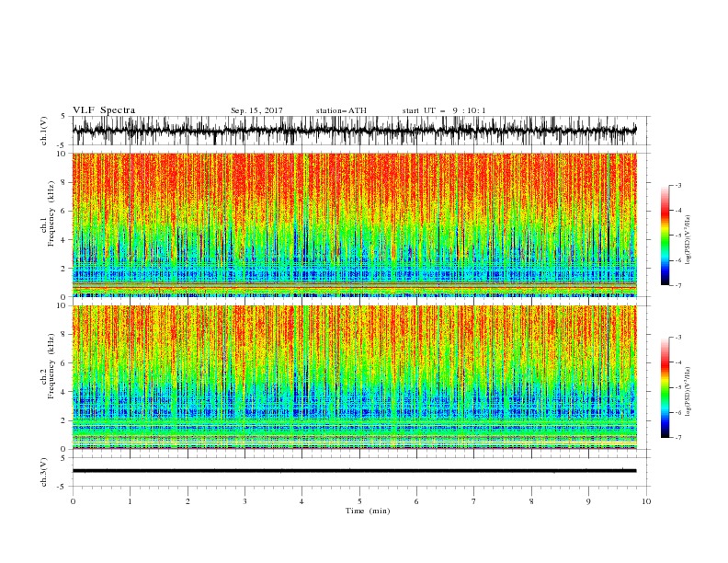Click time axis tick label "6"
Screen dimensions: 728x563
[416, 501]
